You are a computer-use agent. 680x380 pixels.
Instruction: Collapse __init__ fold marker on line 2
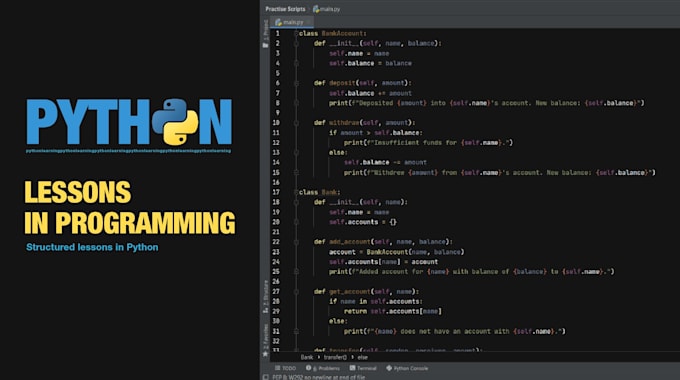coord(296,43)
